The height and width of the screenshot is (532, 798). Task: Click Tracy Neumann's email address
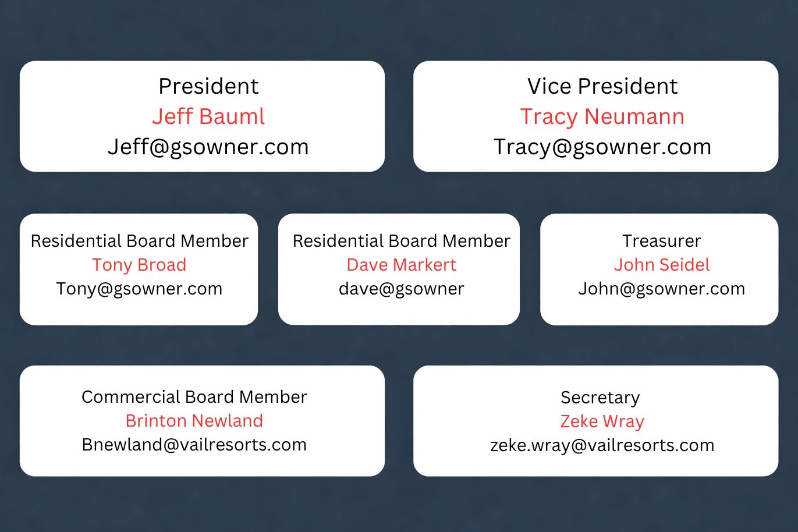click(602, 147)
